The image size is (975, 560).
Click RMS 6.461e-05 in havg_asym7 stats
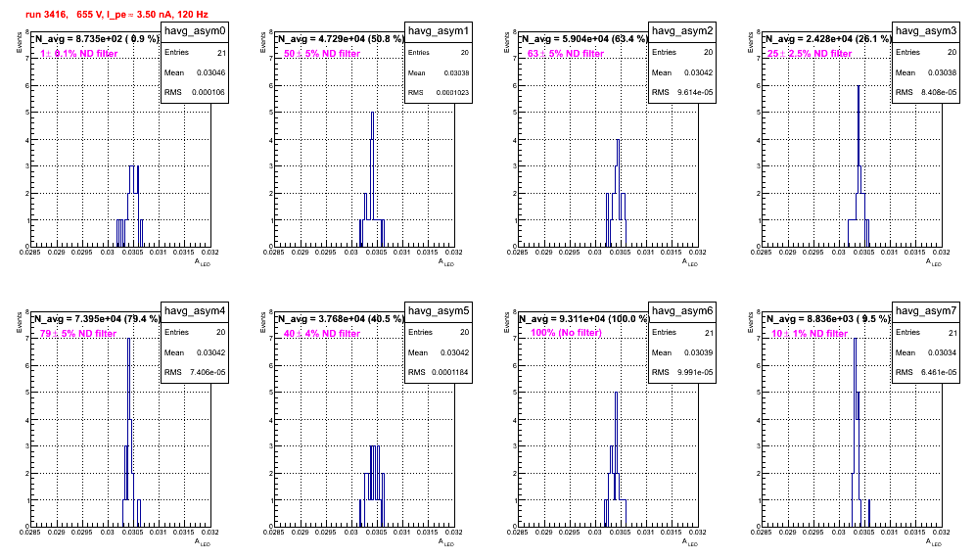click(x=926, y=372)
